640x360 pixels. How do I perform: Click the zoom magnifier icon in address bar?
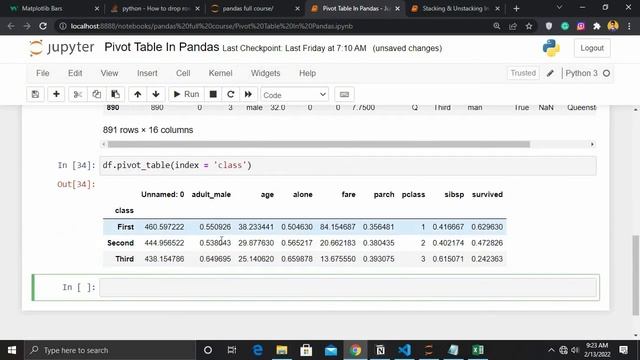pos(497,26)
